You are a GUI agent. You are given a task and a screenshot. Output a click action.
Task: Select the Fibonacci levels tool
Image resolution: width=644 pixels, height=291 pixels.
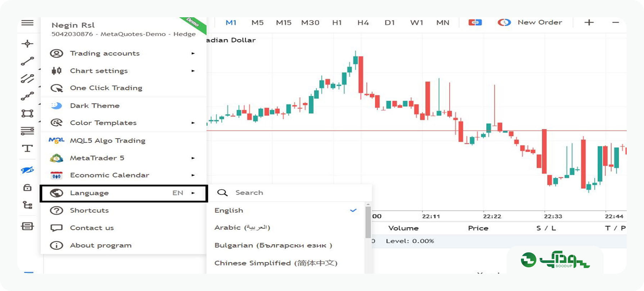(x=27, y=131)
